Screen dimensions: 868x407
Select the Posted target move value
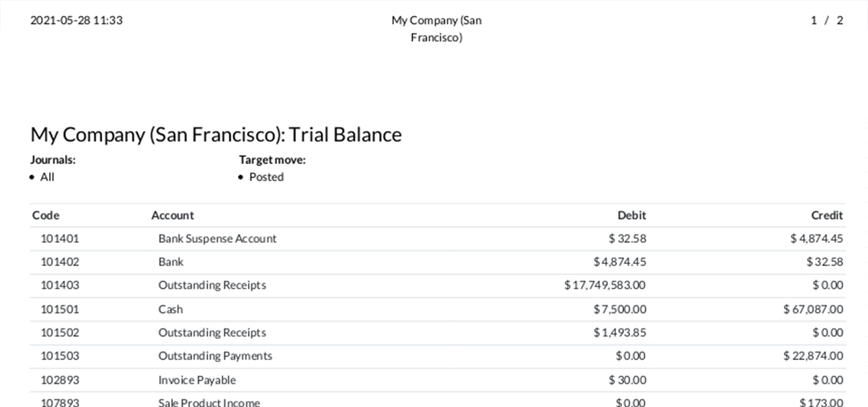[266, 177]
